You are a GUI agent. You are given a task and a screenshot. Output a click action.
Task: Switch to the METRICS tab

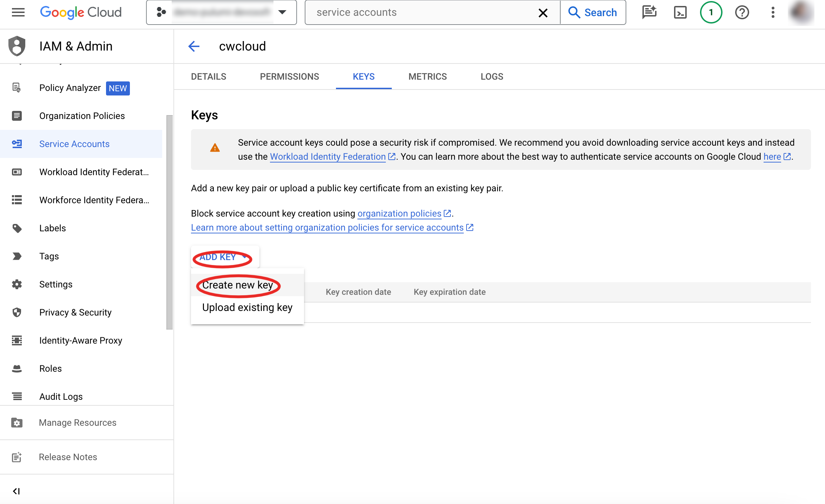pos(428,77)
